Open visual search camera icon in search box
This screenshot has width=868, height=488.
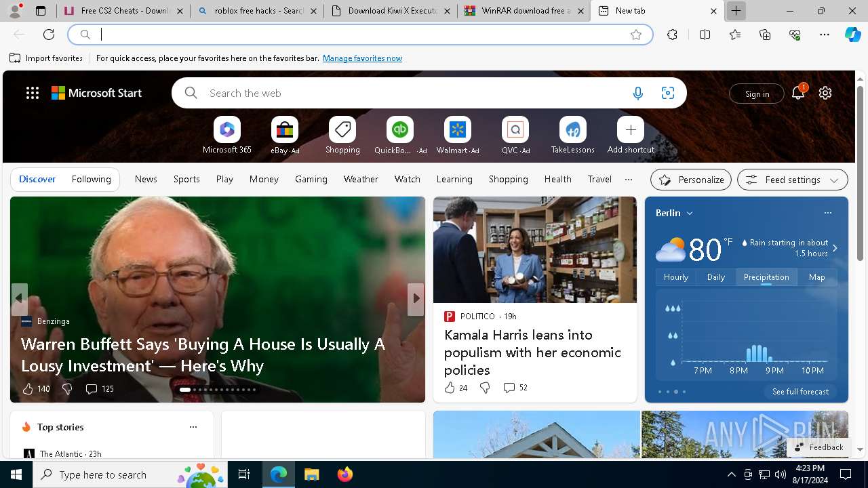[x=668, y=94]
